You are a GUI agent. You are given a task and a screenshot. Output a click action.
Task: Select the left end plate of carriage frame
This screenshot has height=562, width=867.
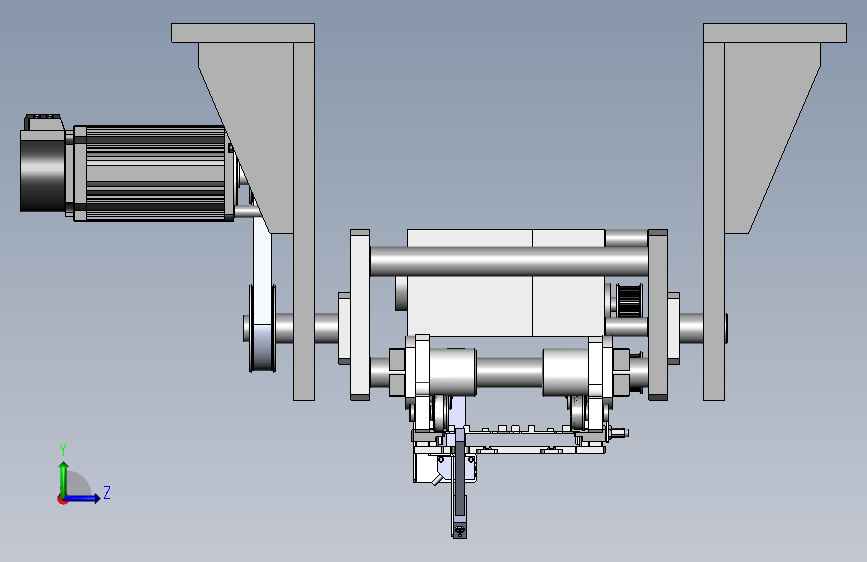pos(360,315)
